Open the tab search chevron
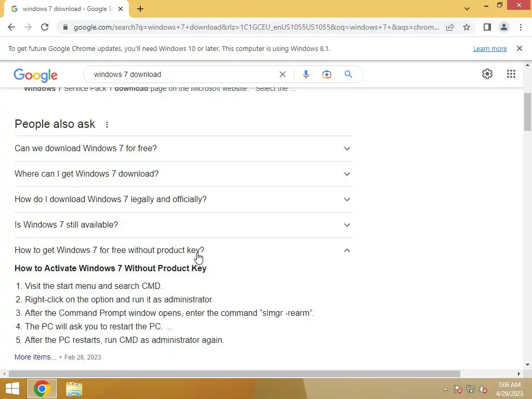 click(467, 9)
